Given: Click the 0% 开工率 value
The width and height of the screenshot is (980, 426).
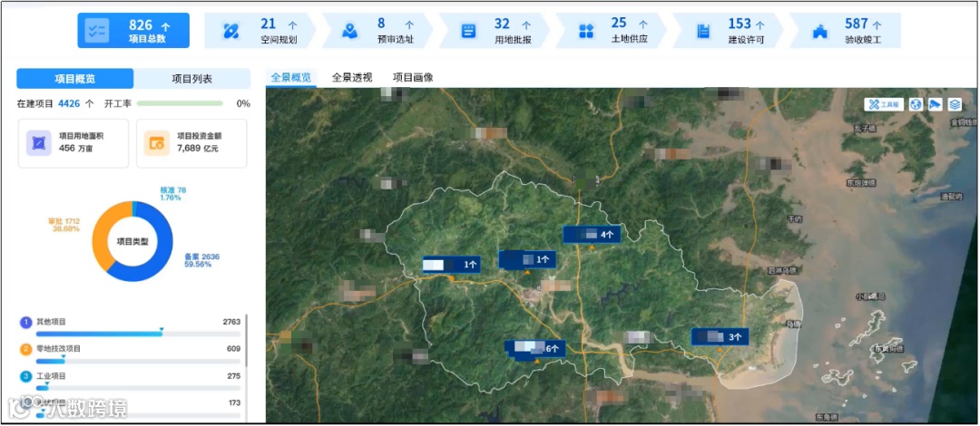Looking at the screenshot, I should click(x=243, y=103).
